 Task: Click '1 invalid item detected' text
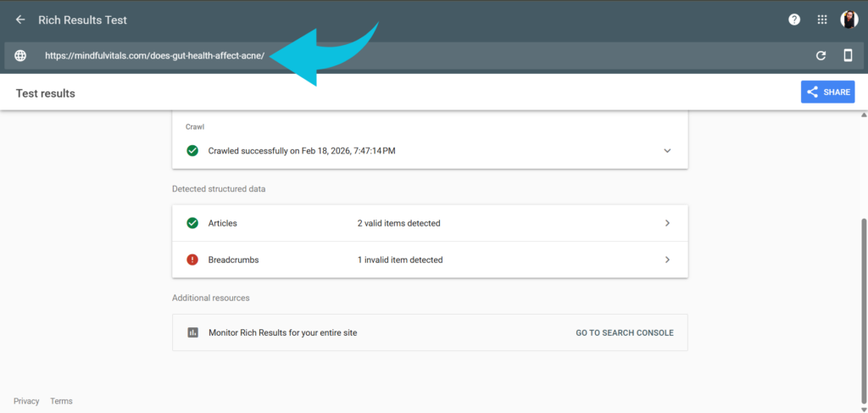click(x=400, y=260)
